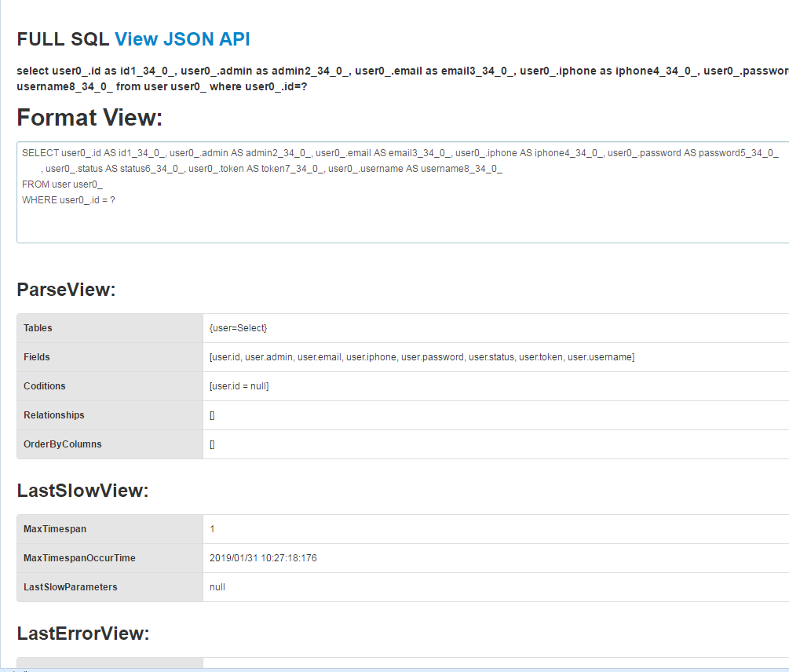Click the Fields row label

[37, 357]
